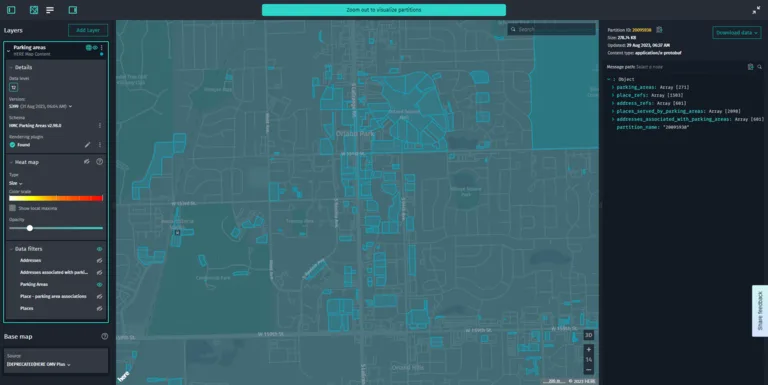Show the Addresses data filter
Image resolution: width=768 pixels, height=385 pixels.
click(99, 261)
